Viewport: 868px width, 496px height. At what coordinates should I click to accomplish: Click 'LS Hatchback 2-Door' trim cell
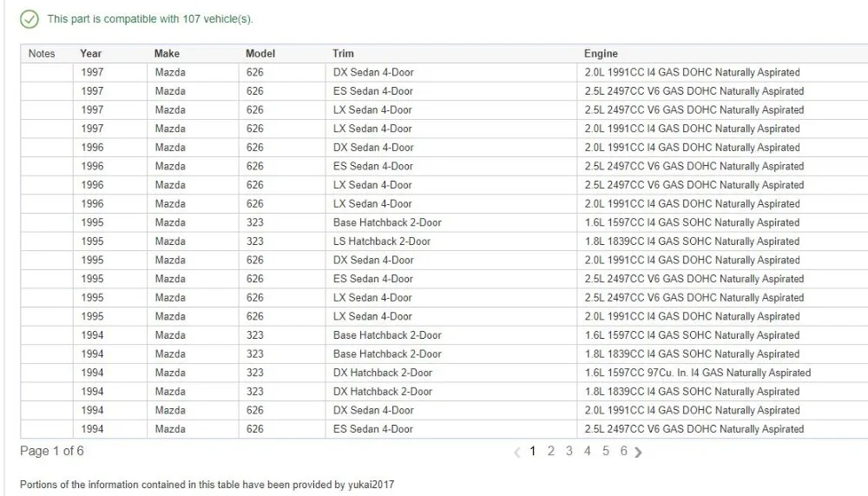(382, 241)
